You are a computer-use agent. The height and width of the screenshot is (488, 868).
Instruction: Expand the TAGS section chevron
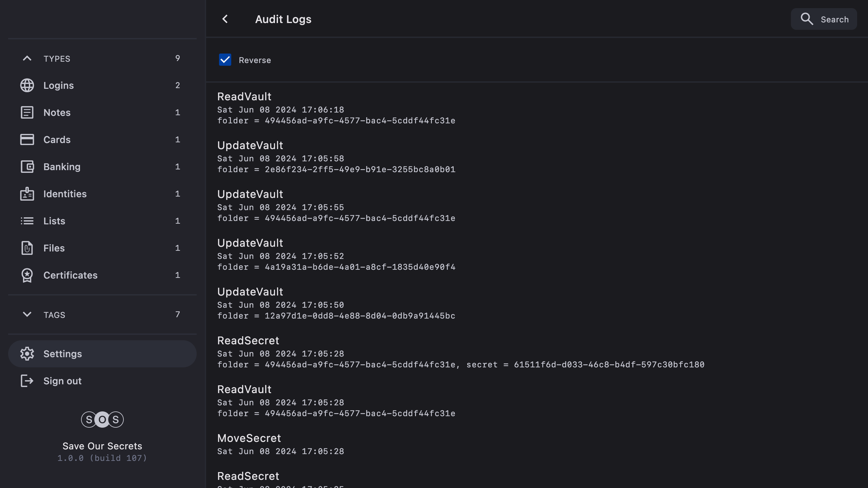tap(27, 314)
